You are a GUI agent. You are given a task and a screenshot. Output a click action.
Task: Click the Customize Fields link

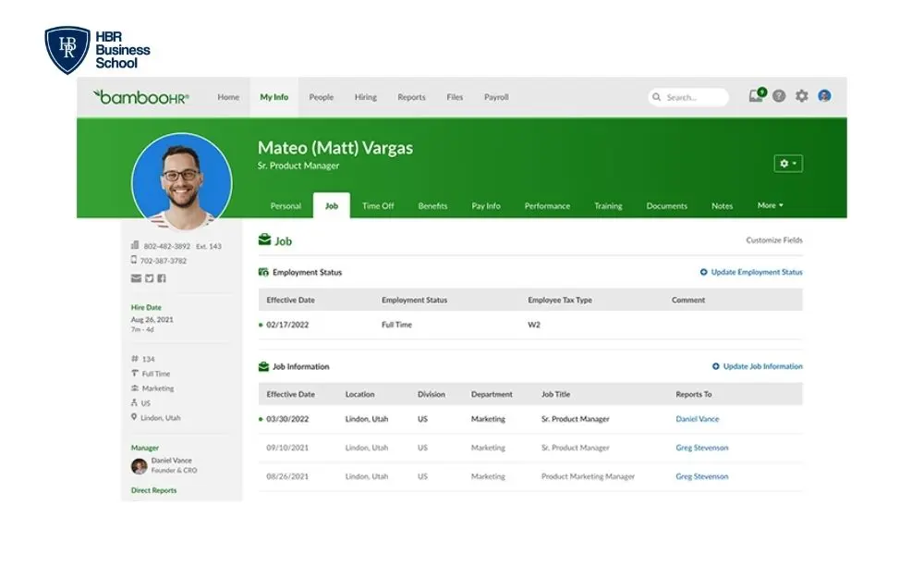tap(773, 240)
